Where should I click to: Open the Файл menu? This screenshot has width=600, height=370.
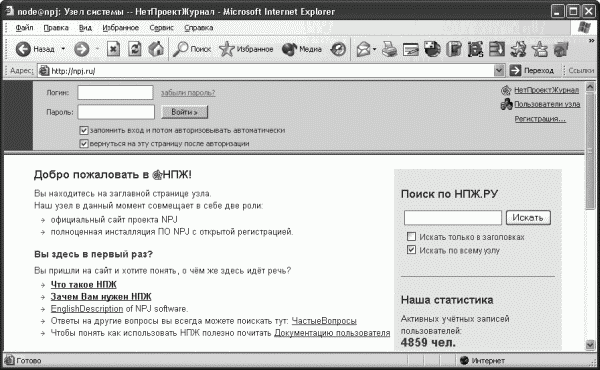click(24, 28)
